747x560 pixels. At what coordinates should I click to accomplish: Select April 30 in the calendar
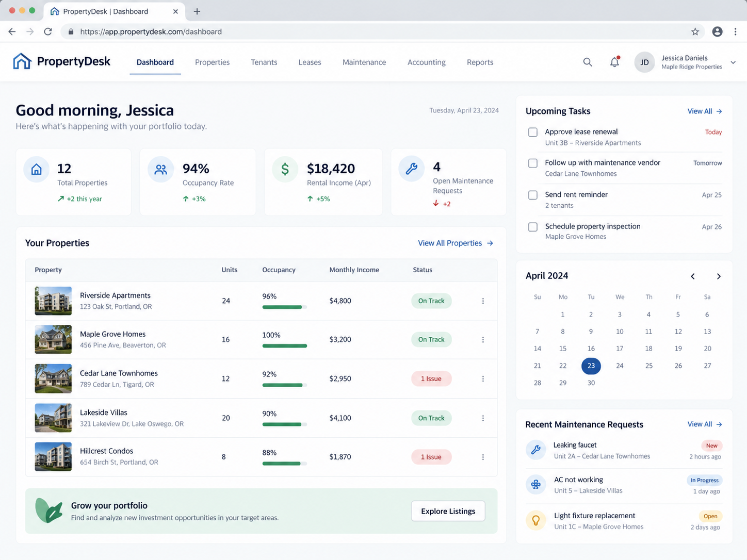[x=591, y=383]
